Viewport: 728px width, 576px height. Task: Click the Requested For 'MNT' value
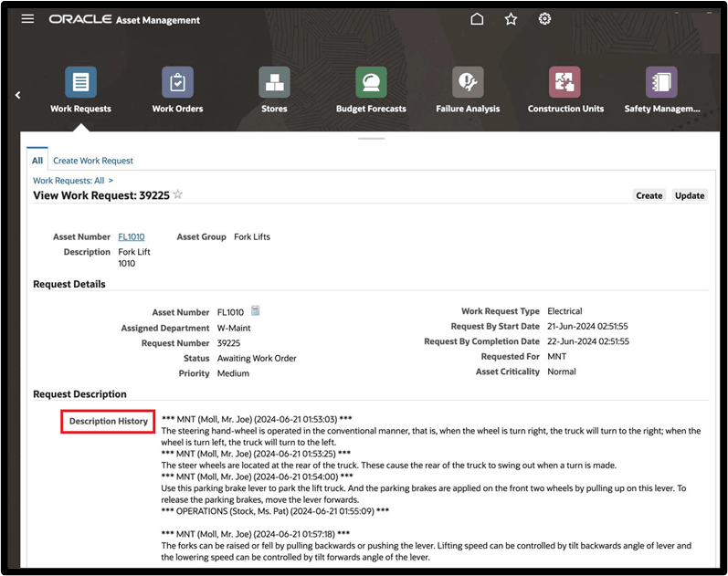556,356
